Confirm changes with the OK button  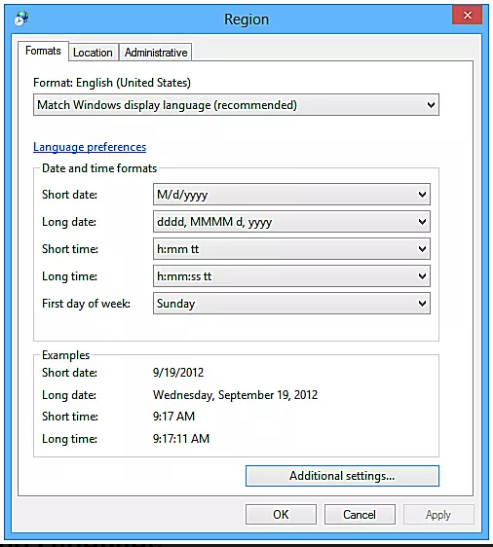[x=281, y=515]
